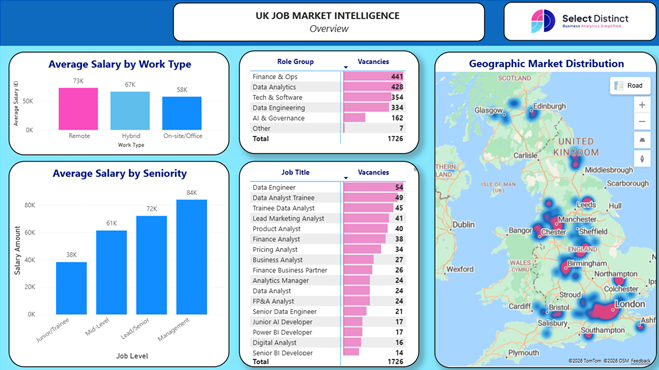The width and height of the screenshot is (659, 370).
Task: Sort Job Title table by Vacancies header
Action: pyautogui.click(x=373, y=172)
